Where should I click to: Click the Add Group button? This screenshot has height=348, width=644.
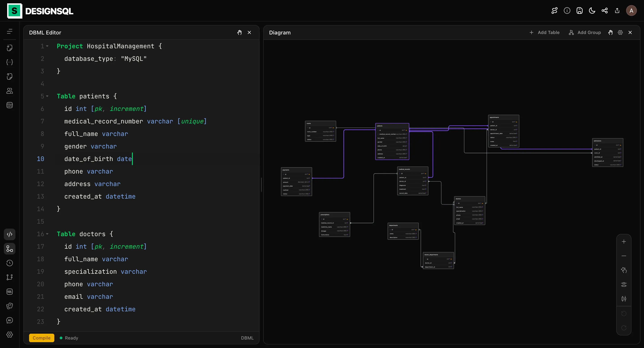coord(585,32)
